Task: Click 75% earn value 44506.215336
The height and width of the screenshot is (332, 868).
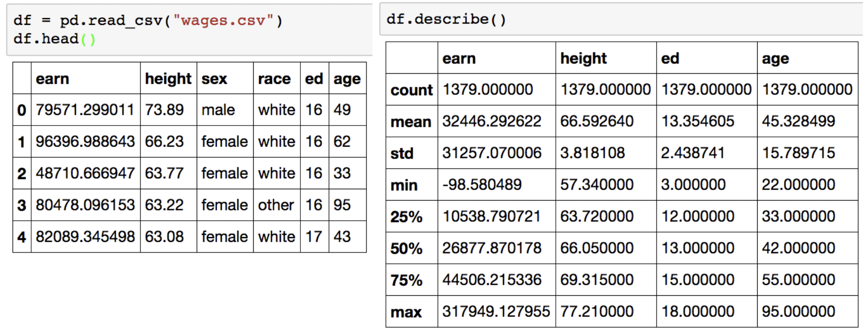Action: point(492,279)
